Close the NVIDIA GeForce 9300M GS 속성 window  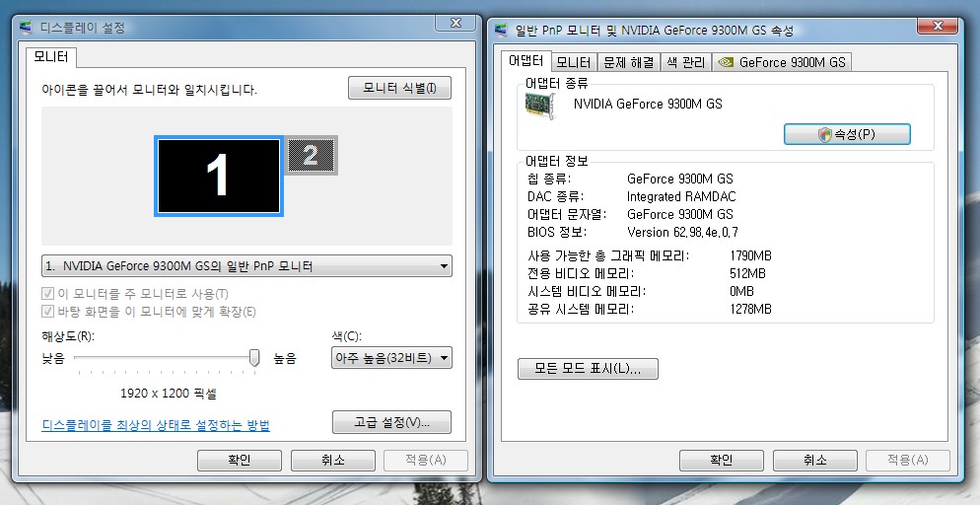(937, 26)
